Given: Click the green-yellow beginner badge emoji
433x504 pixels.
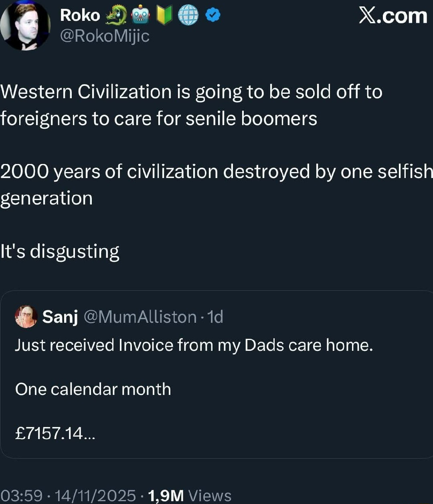Looking at the screenshot, I should coord(164,16).
